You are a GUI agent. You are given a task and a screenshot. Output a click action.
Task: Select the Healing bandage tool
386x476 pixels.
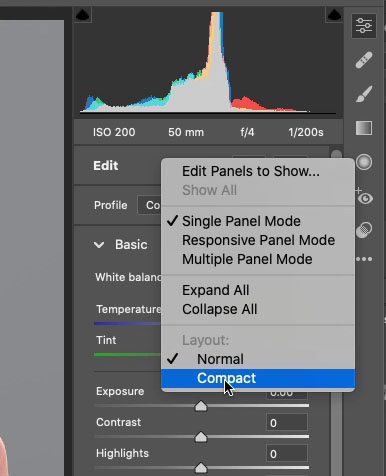(x=364, y=60)
